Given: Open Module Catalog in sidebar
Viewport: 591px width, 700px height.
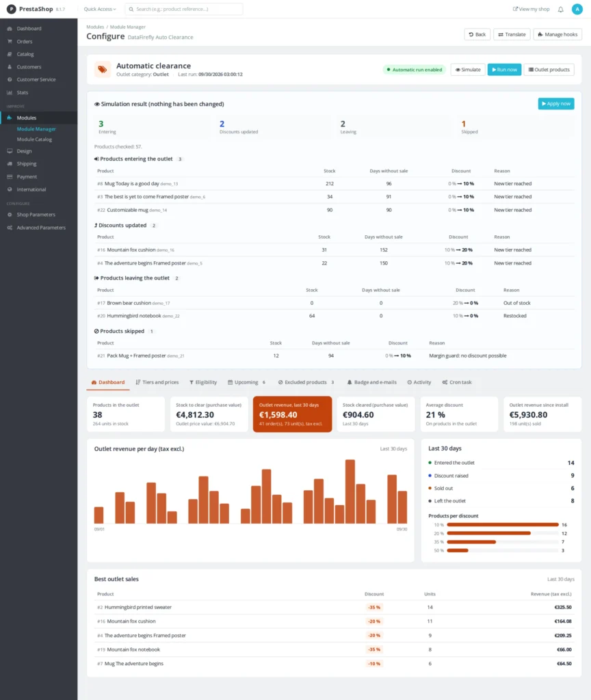Looking at the screenshot, I should click(x=34, y=139).
